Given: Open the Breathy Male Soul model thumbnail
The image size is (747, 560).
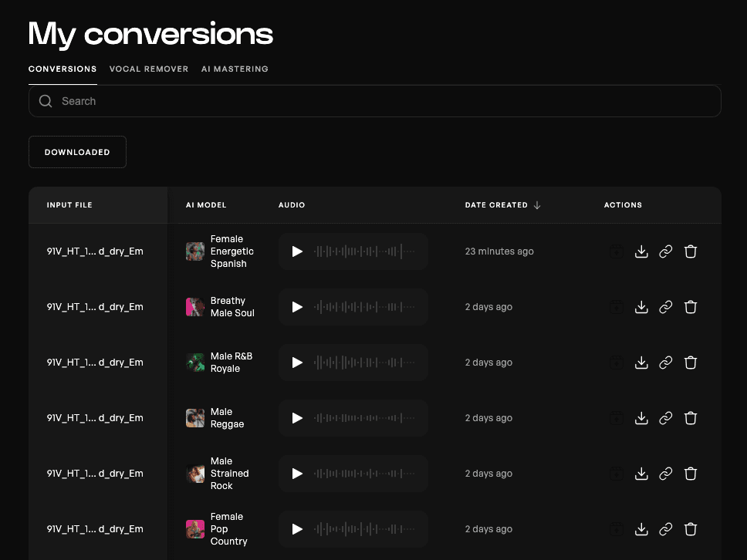Looking at the screenshot, I should click(194, 307).
